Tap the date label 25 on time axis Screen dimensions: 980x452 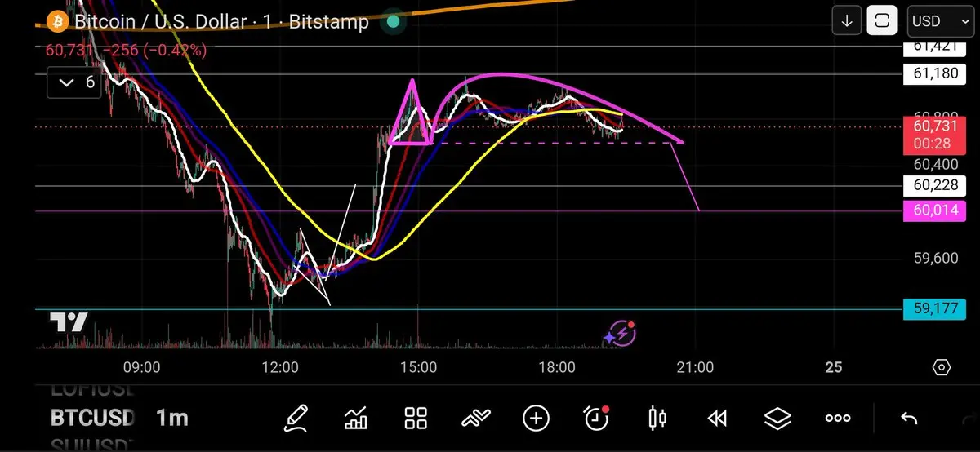834,367
